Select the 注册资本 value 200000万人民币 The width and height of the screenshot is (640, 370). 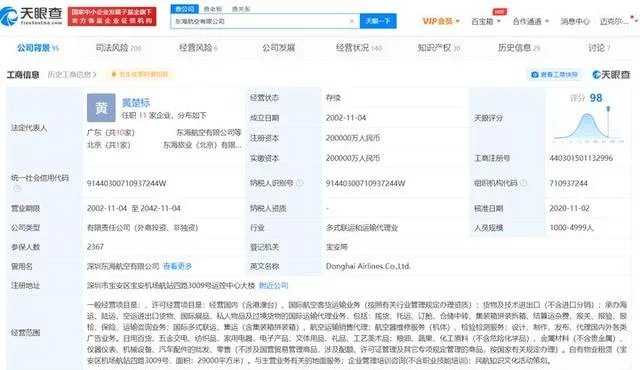pos(353,138)
